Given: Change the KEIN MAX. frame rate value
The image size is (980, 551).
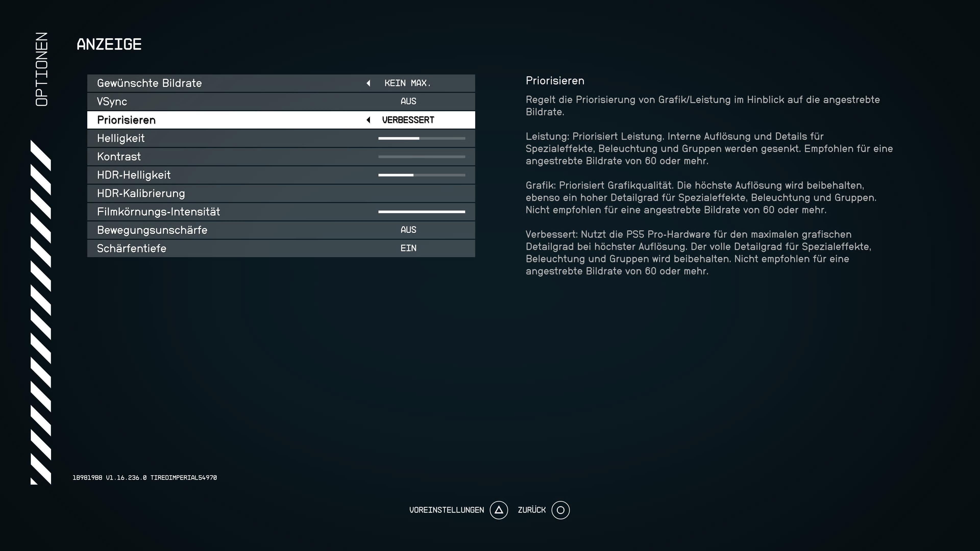Looking at the screenshot, I should (x=407, y=83).
